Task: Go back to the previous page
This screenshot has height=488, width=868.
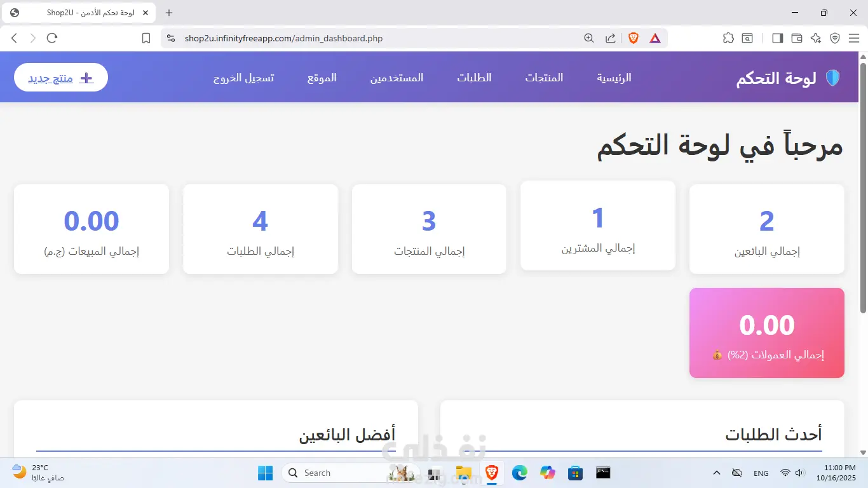Action: pos(15,38)
